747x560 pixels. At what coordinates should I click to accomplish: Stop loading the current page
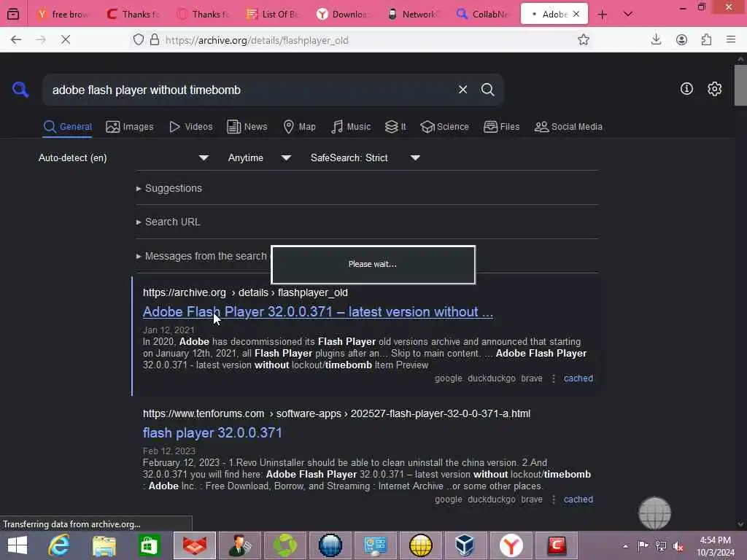[66, 39]
